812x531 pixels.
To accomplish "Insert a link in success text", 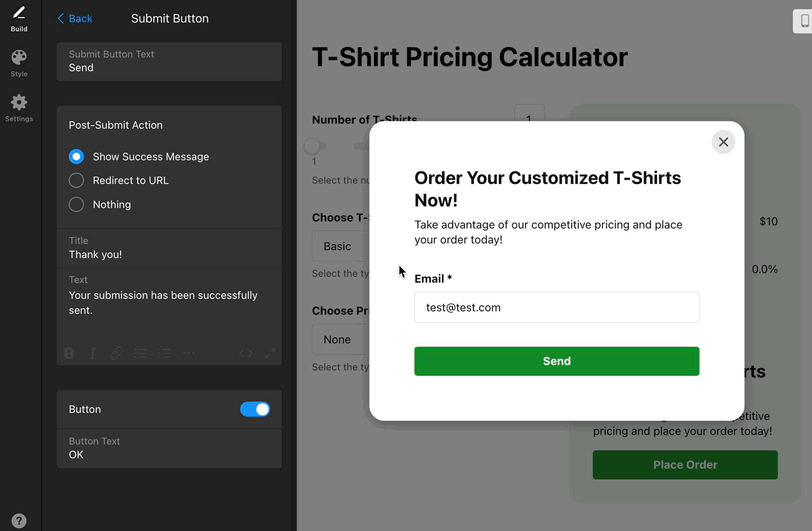I will pos(117,353).
